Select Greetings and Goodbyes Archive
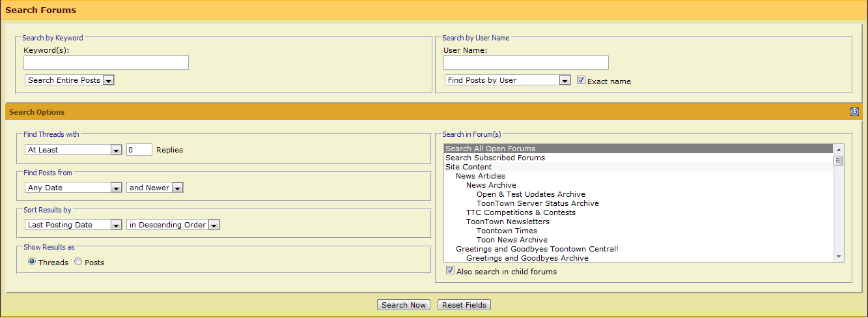Screen dimensions: 868x318 point(638,258)
